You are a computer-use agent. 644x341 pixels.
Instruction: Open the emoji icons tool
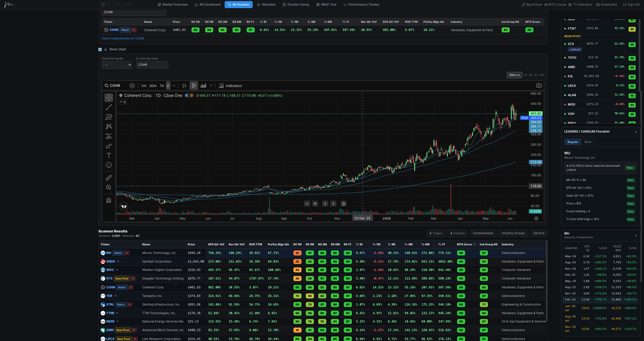pos(109,165)
